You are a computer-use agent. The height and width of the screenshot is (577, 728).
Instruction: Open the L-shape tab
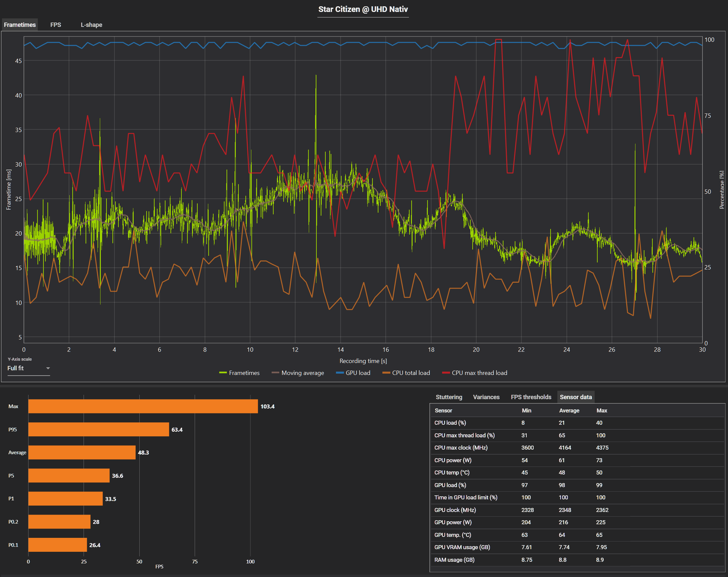tap(91, 25)
